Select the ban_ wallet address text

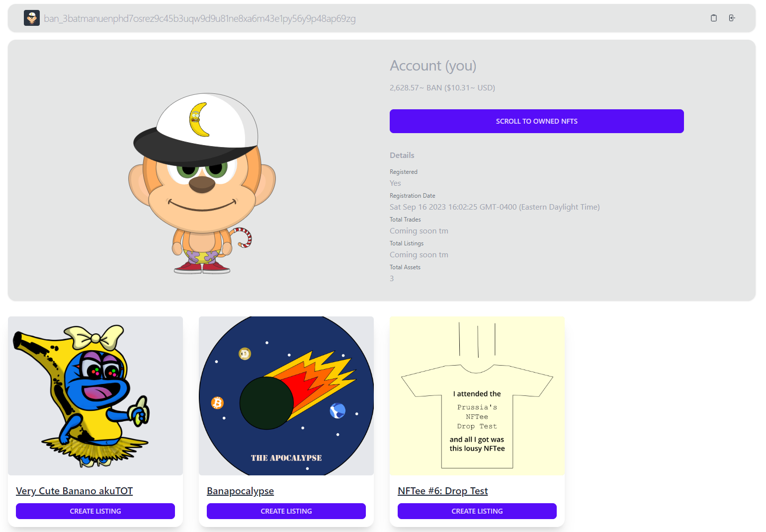coord(199,18)
